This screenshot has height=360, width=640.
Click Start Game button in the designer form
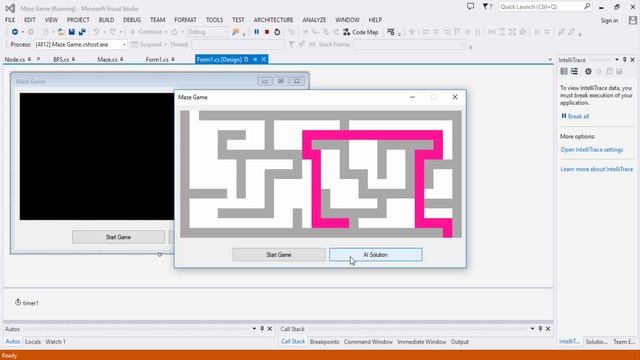coord(118,237)
